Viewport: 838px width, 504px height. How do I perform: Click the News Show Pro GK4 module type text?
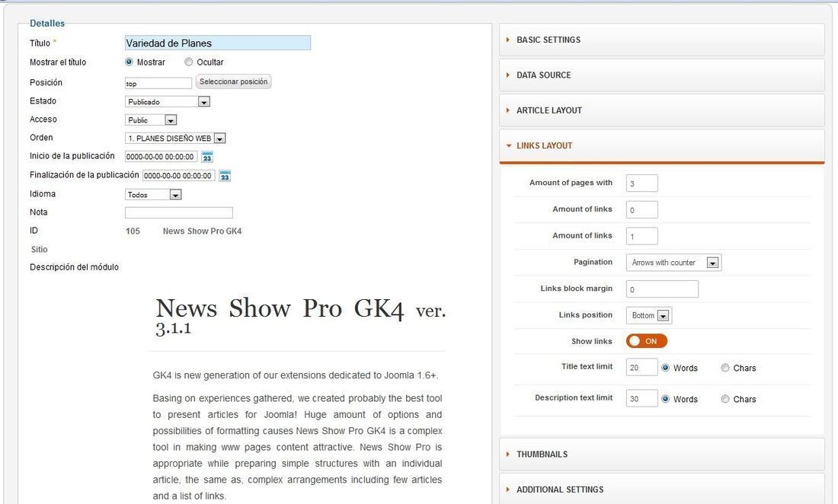[x=202, y=231]
